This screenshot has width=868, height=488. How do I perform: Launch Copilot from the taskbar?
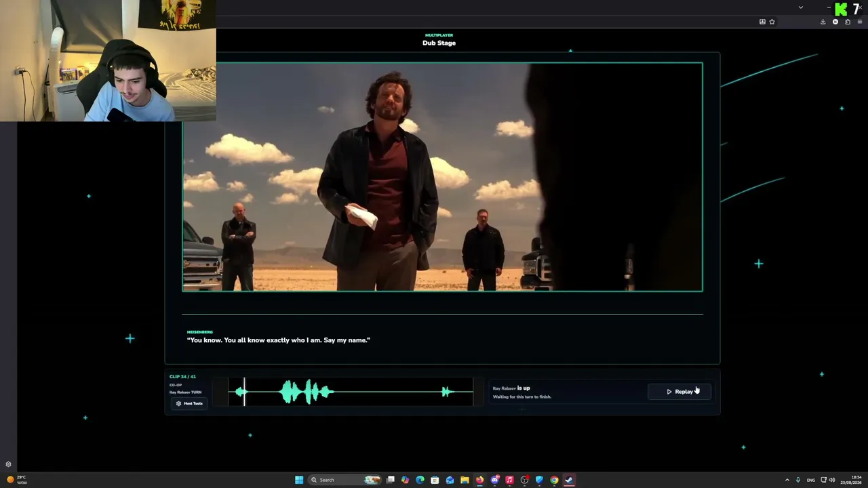click(x=406, y=480)
